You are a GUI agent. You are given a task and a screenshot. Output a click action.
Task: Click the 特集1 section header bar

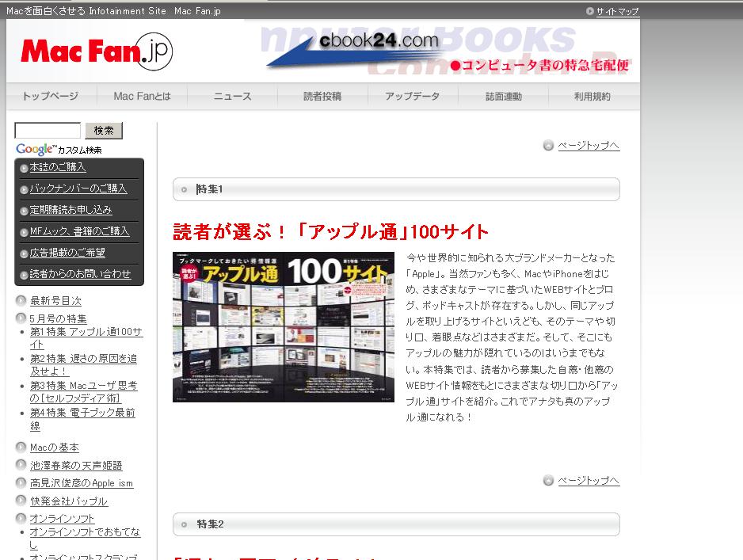(x=396, y=189)
